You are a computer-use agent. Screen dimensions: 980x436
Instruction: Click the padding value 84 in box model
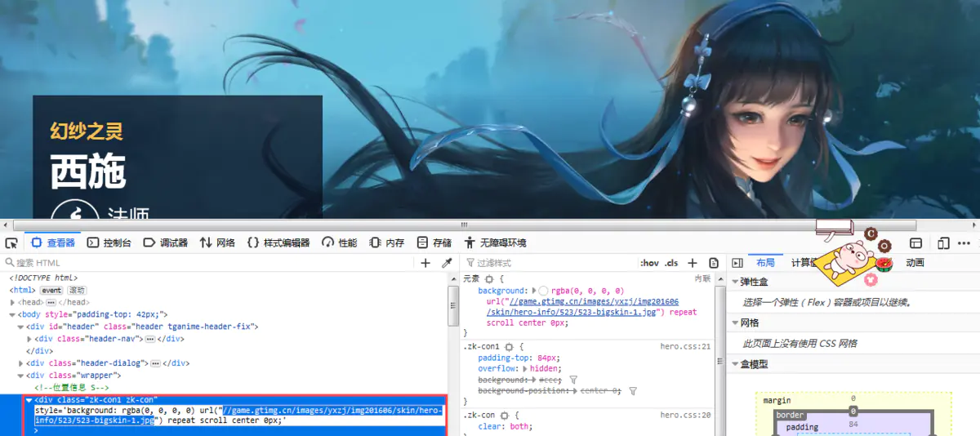[853, 425]
